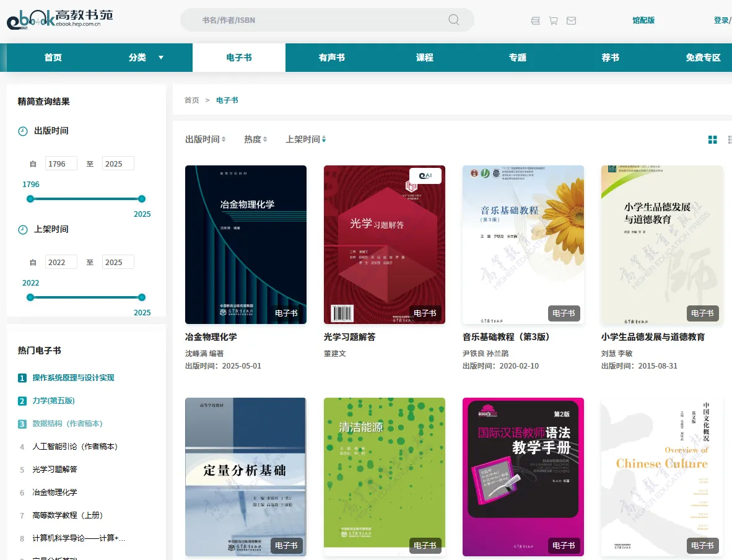732x560 pixels.
Task: Click 出版时间 start year field 1796
Action: pos(61,164)
